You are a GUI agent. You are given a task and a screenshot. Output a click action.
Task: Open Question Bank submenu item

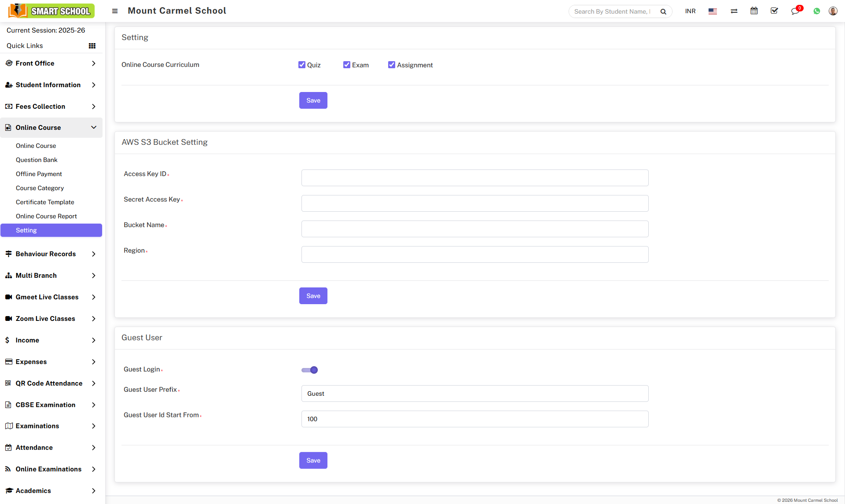pos(37,160)
